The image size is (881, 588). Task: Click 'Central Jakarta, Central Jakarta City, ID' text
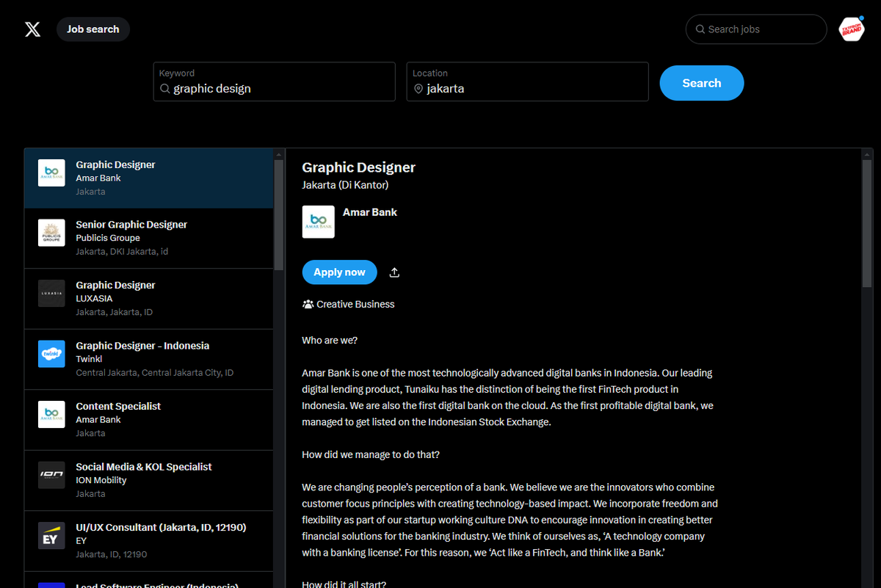155,373
